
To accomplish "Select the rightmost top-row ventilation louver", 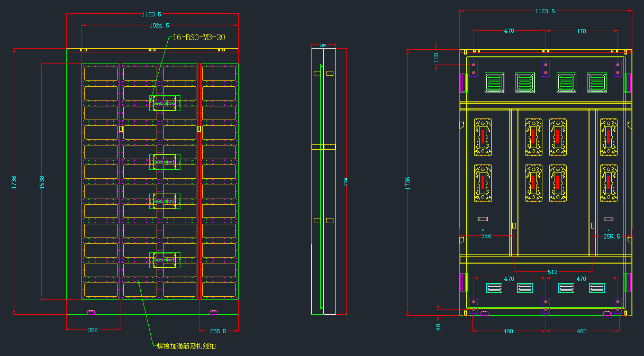I will pos(596,83).
